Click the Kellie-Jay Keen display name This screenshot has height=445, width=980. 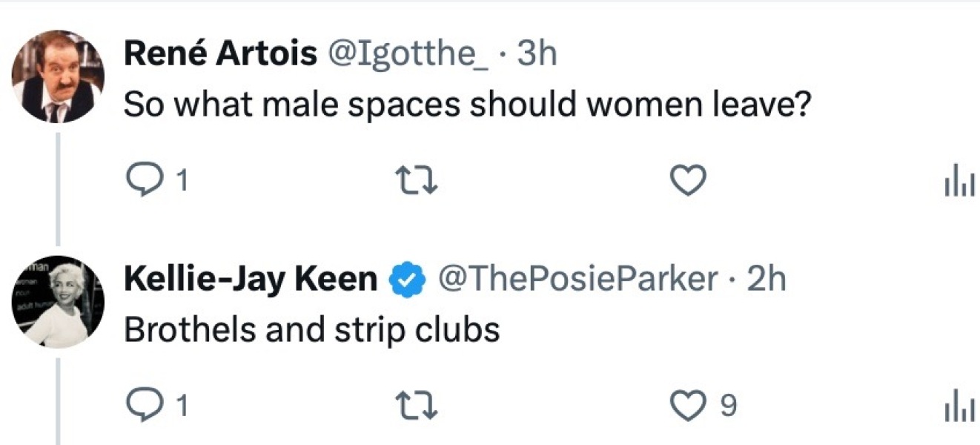(x=250, y=280)
